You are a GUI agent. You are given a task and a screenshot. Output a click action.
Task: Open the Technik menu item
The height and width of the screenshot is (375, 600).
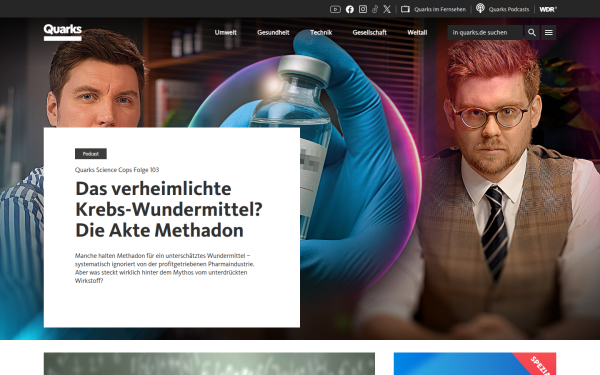pos(321,33)
